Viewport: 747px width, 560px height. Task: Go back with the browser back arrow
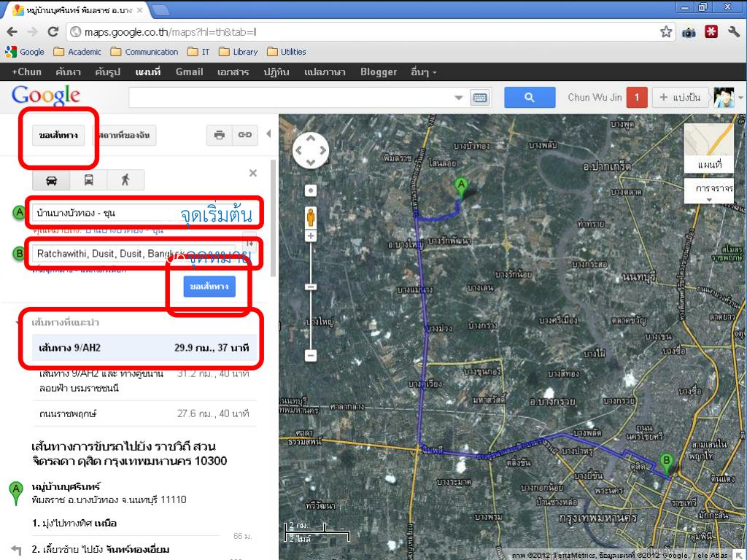pyautogui.click(x=12, y=32)
